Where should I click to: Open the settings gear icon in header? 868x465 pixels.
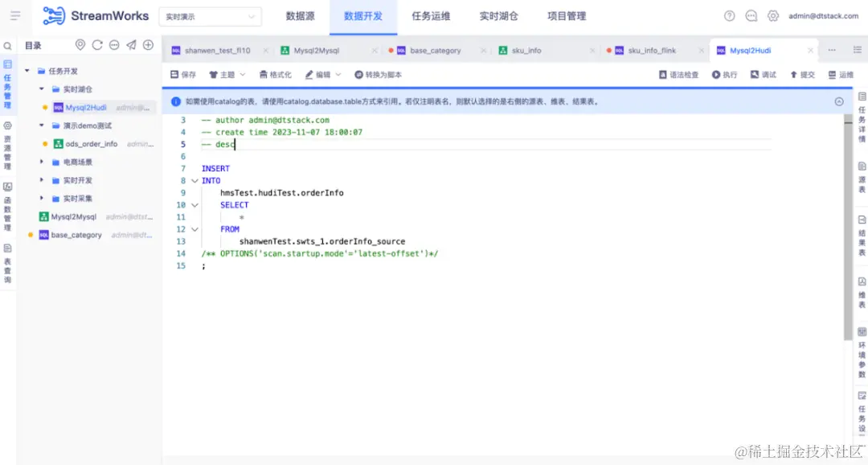(x=773, y=16)
